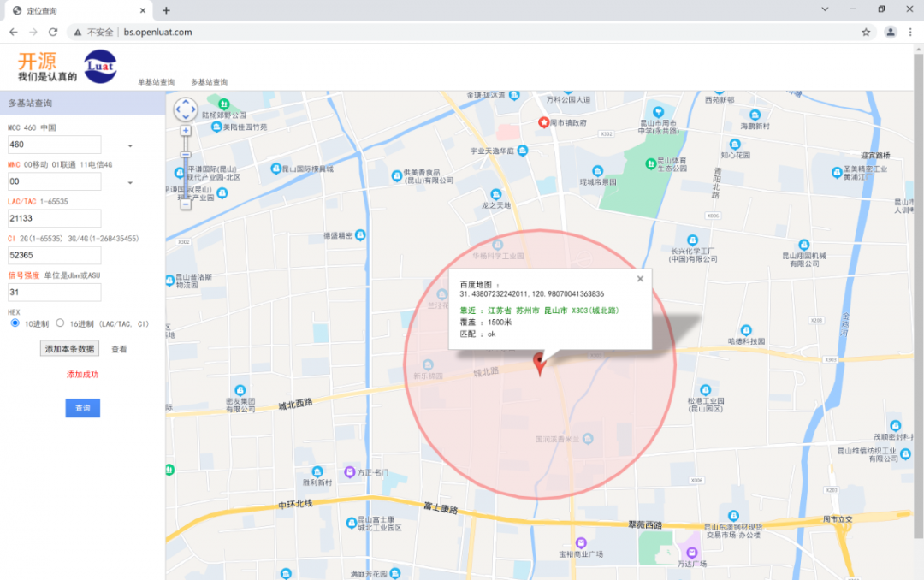Click the 胜利新村 map marker icon

(x=317, y=471)
